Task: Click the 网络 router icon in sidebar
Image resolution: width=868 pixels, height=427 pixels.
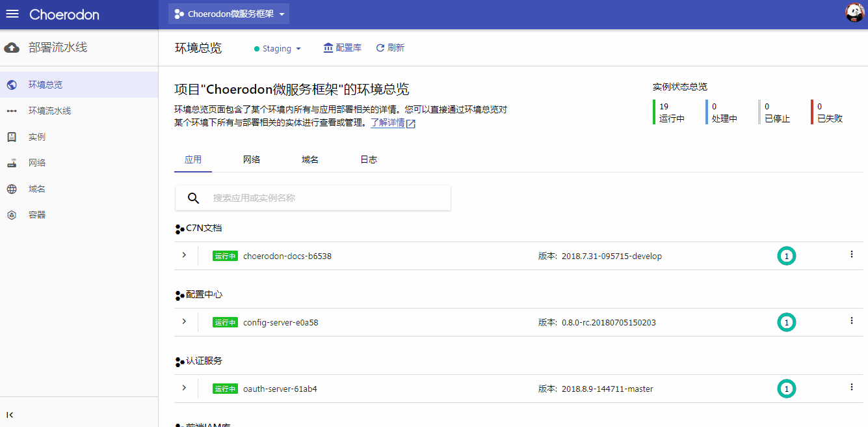Action: 12,163
